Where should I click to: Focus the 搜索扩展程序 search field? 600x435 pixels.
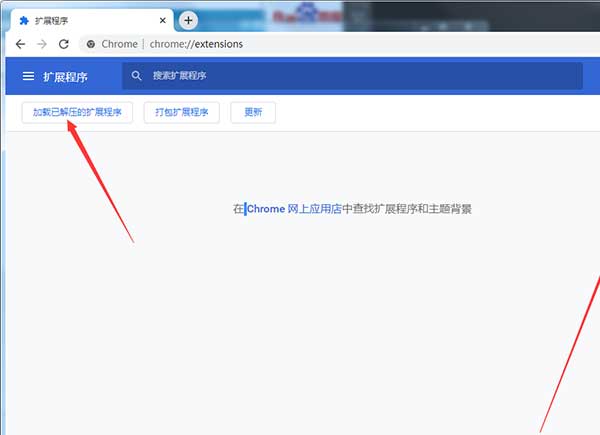(x=352, y=76)
